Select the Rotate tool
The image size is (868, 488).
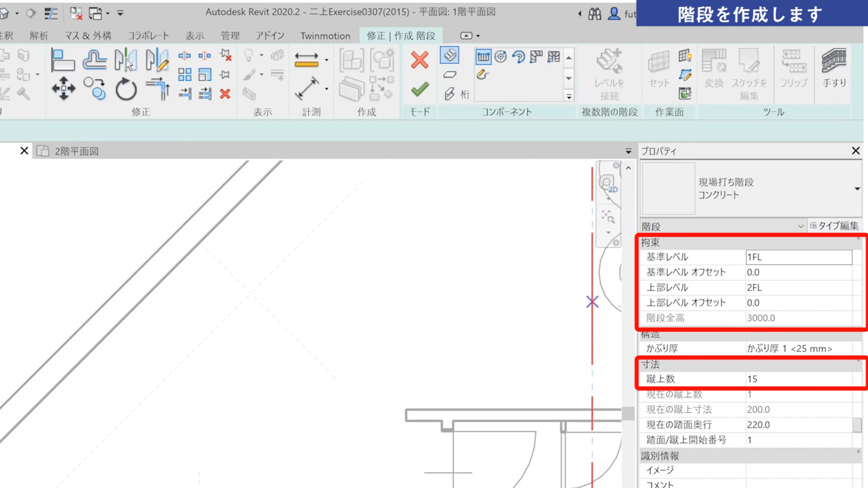point(126,89)
